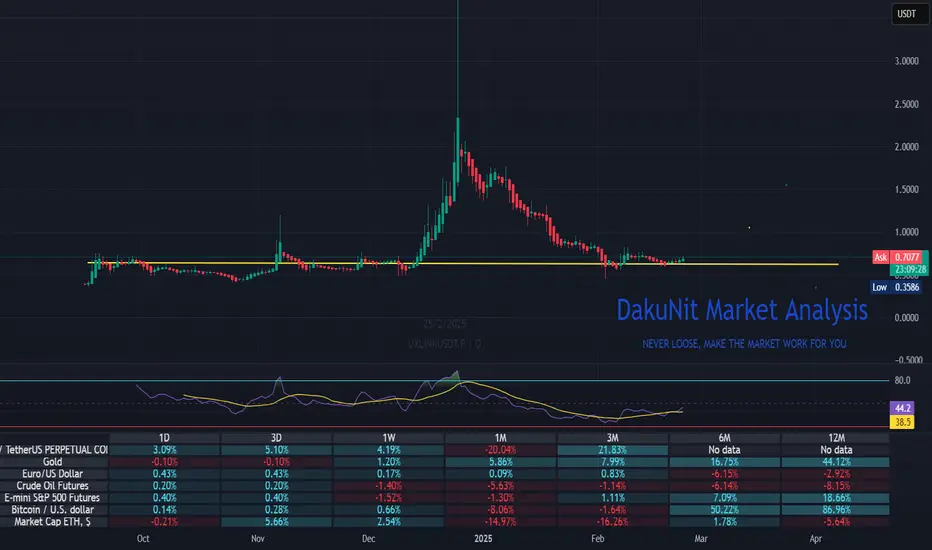Click the 6M column header
Image resolution: width=932 pixels, height=550 pixels.
[x=725, y=438]
